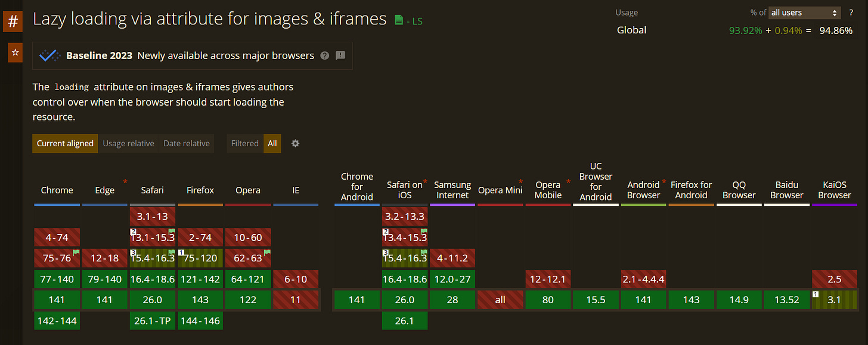Select Edge 79-140 cell
This screenshot has height=345, width=868.
(x=105, y=279)
